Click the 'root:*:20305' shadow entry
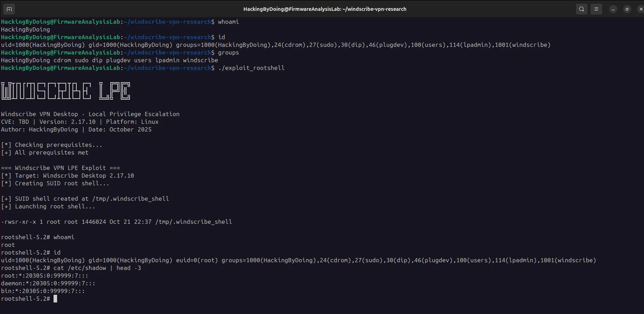644x314 pixels. [45, 276]
